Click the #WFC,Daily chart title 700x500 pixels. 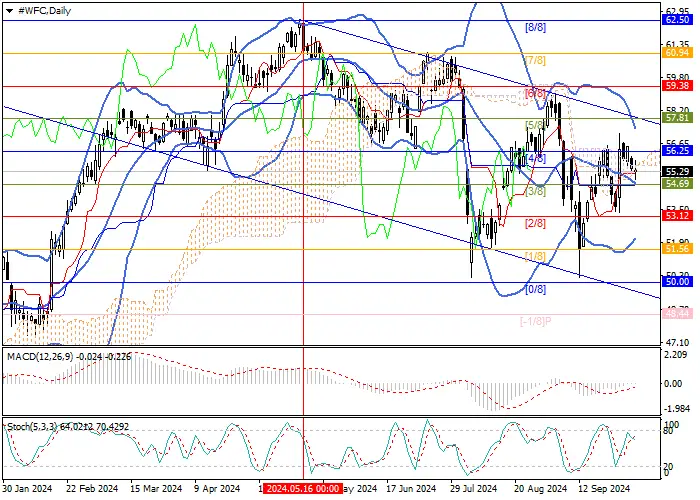point(44,11)
